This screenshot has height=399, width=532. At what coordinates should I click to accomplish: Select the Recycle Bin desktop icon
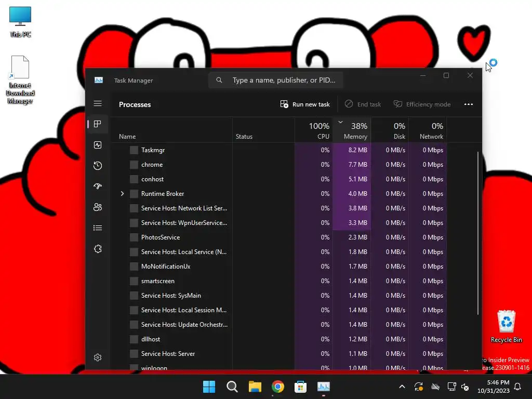(506, 326)
